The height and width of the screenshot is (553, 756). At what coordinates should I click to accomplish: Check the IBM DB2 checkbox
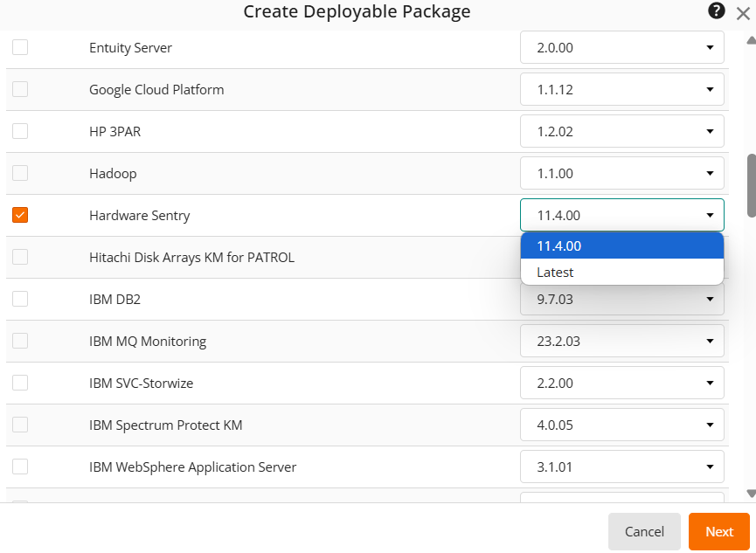pos(19,299)
